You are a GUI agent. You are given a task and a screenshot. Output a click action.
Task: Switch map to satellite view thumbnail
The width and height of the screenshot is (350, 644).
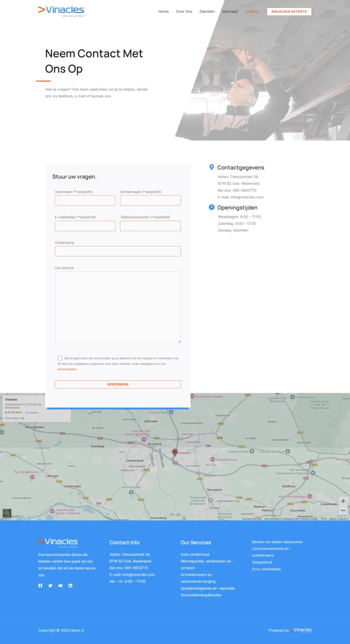click(x=7, y=513)
